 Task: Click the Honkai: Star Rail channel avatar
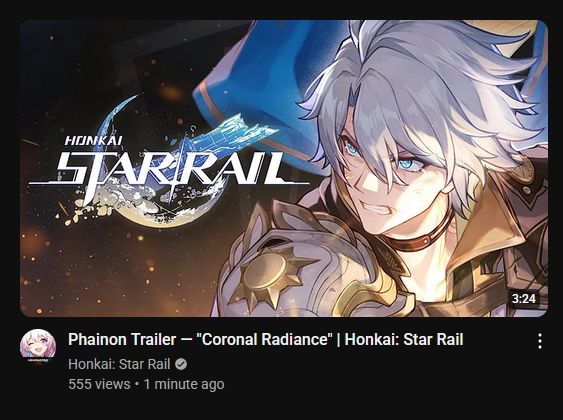tap(38, 346)
